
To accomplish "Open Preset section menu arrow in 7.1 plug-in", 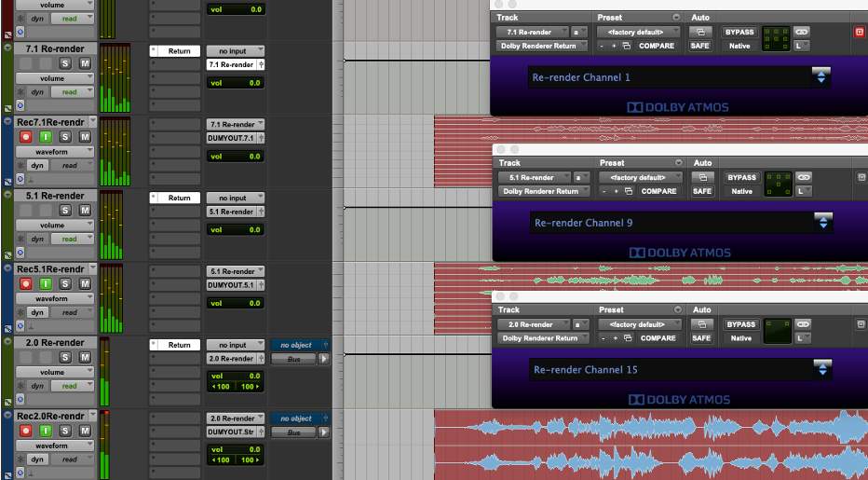I will 676,18.
